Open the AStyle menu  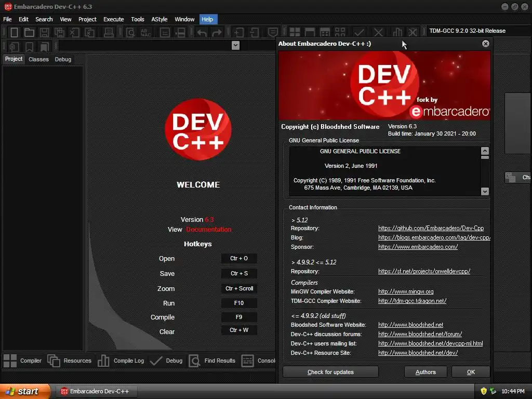tap(159, 19)
